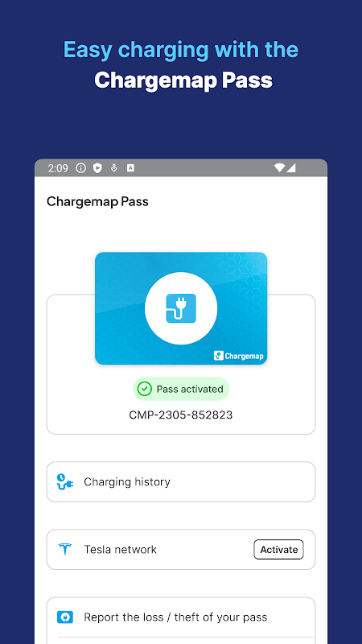Tap the Chargemap logo on the card
The image size is (362, 644).
tap(238, 356)
